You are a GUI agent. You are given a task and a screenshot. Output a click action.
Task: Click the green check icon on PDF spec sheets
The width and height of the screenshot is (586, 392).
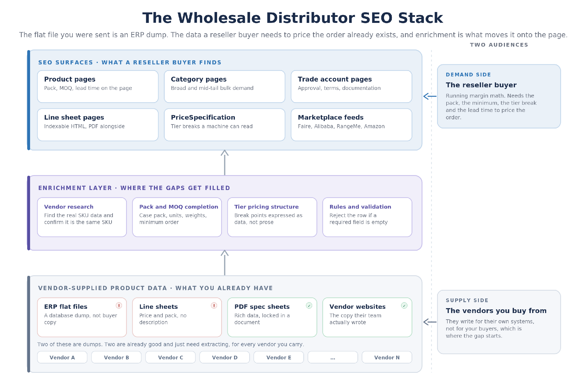(309, 306)
